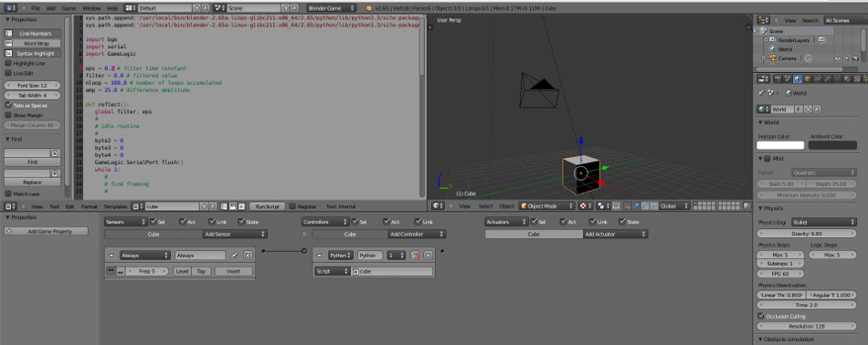This screenshot has height=345, width=868.
Task: Open the World properties tab icon
Action: click(x=797, y=78)
